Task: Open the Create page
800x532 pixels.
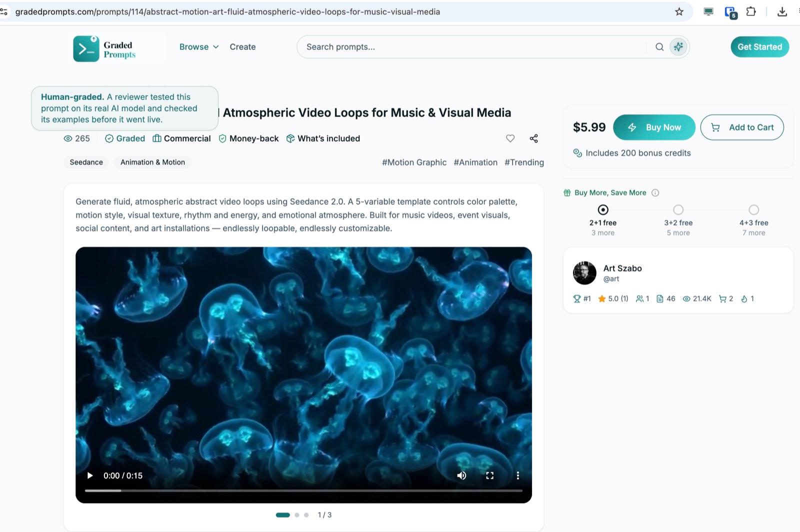Action: click(242, 47)
